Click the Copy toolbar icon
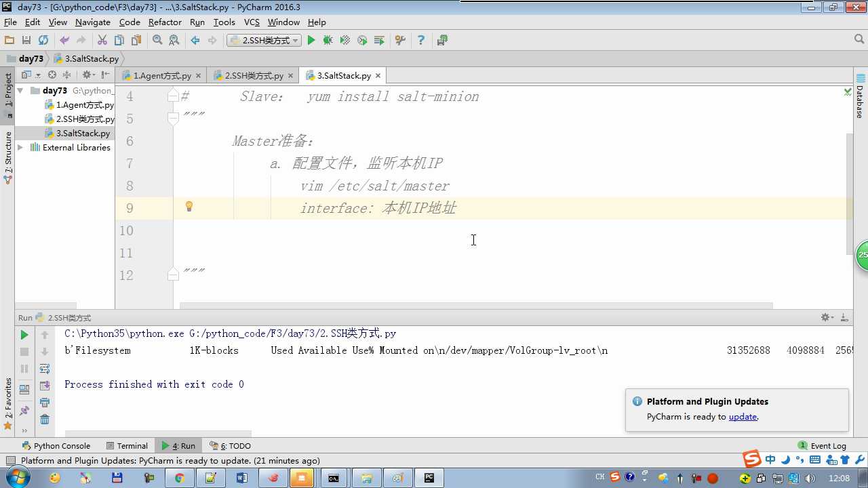Image resolution: width=868 pixels, height=488 pixels. (119, 41)
